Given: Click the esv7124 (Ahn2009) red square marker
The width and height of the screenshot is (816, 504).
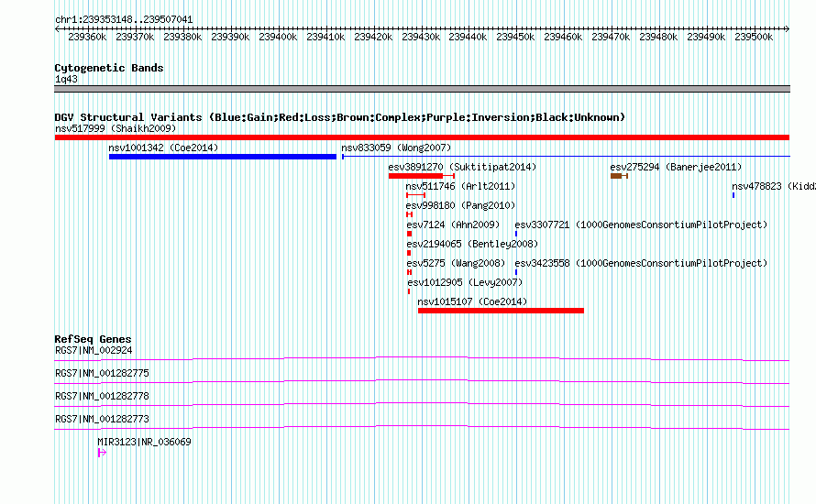Looking at the screenshot, I should 410,234.
